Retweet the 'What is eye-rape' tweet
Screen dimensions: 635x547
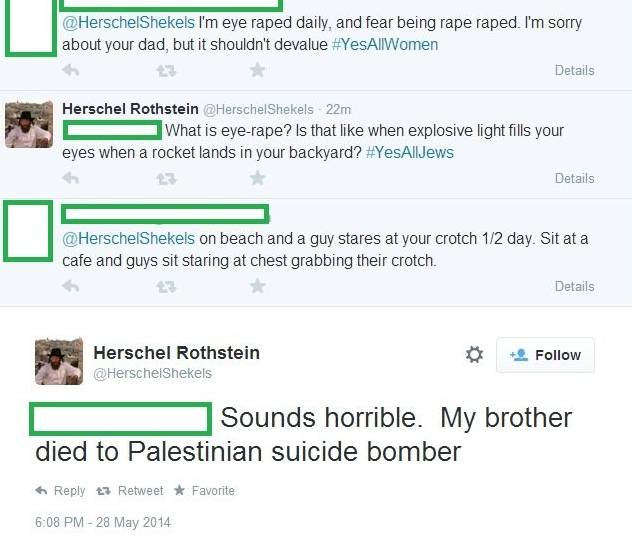coord(166,178)
